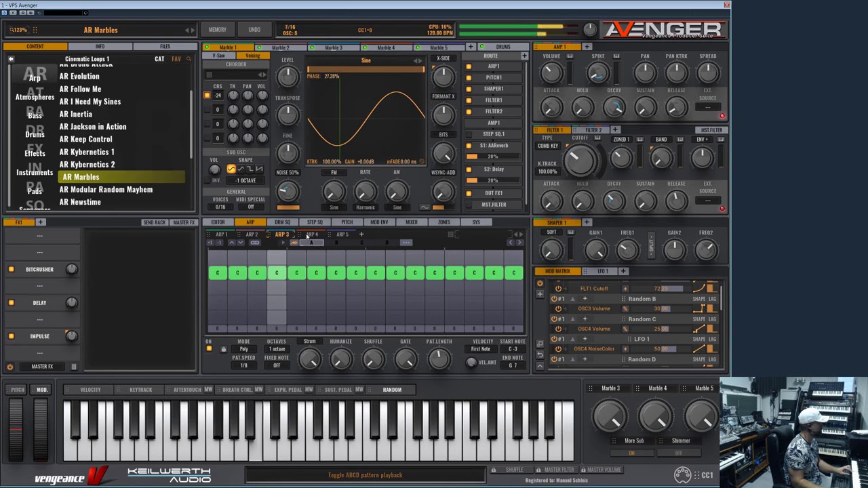Select the triangle sub oscillator shape

coord(240,169)
